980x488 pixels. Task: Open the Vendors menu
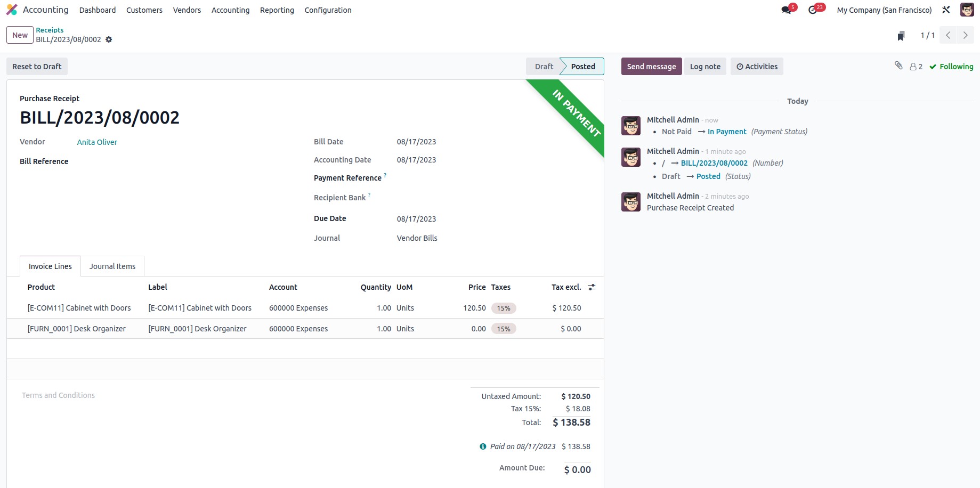coord(187,10)
